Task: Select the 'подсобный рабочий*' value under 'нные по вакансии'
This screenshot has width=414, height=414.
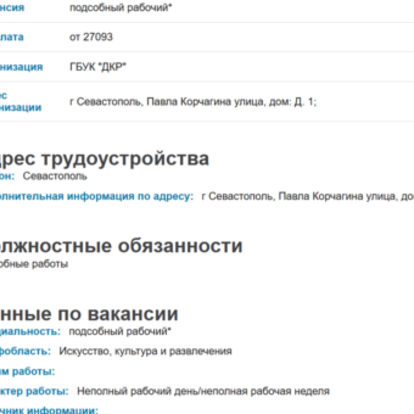Action: pos(120,331)
